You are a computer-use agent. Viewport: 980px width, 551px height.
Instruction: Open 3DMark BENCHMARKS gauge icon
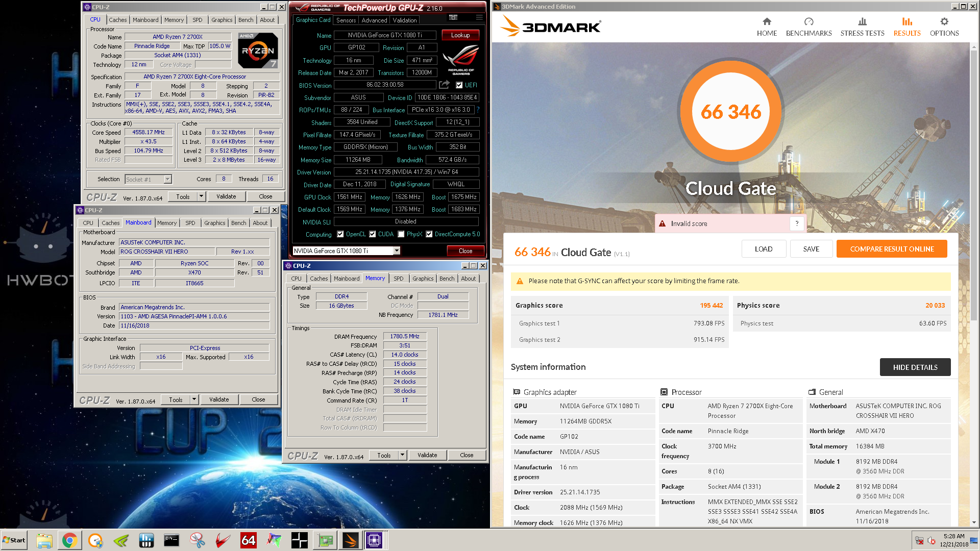pos(808,21)
